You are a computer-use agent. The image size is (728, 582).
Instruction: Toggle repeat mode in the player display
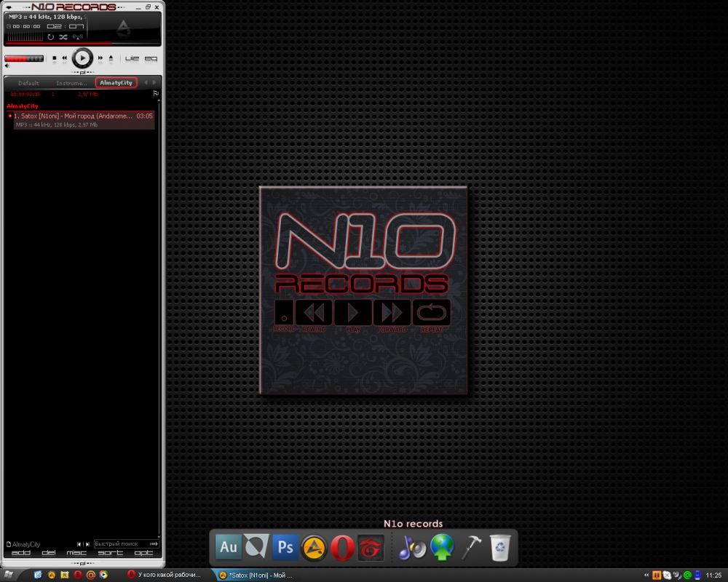click(51, 36)
